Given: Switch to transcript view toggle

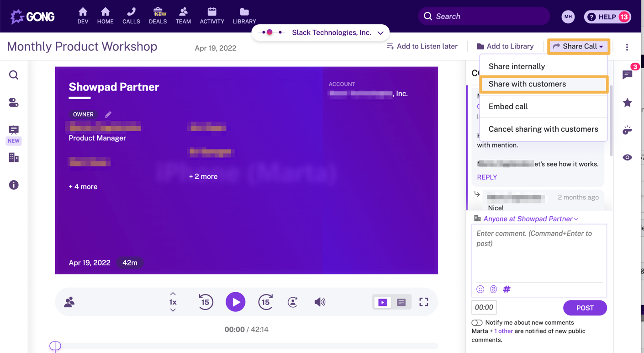Looking at the screenshot, I should pos(401,302).
